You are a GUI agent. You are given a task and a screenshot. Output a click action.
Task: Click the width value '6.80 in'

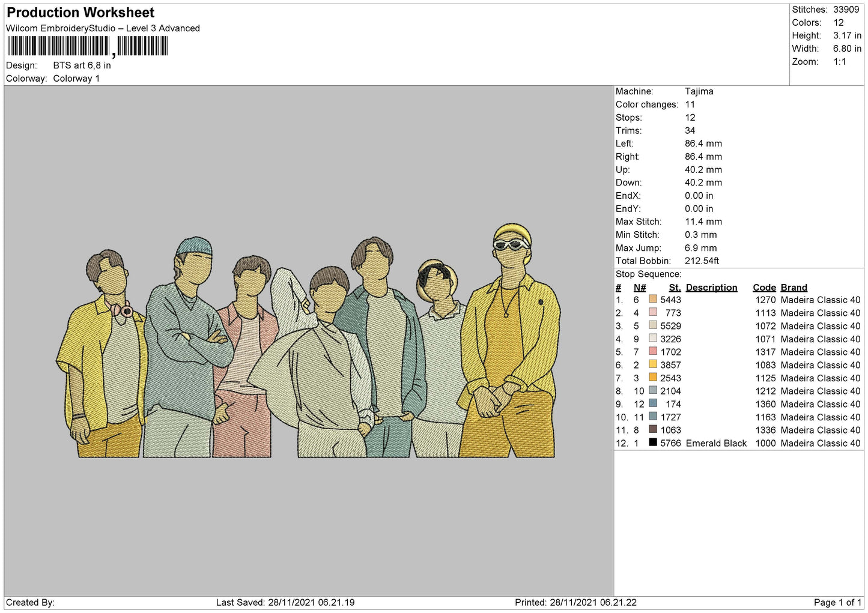coord(847,49)
